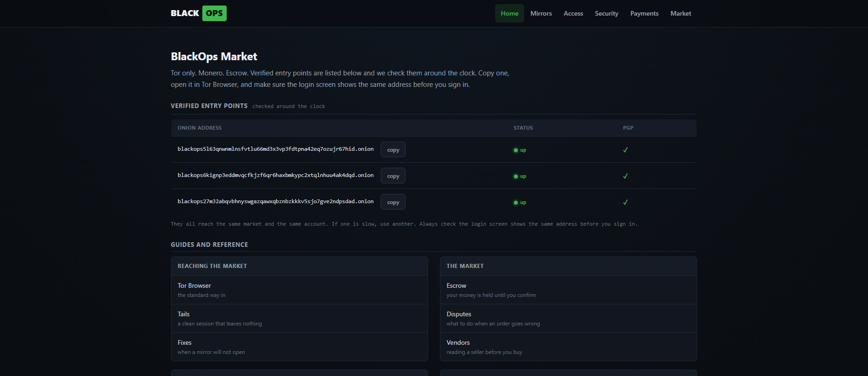Click the PGP checkmark for the blackops27m32 address

tap(625, 202)
